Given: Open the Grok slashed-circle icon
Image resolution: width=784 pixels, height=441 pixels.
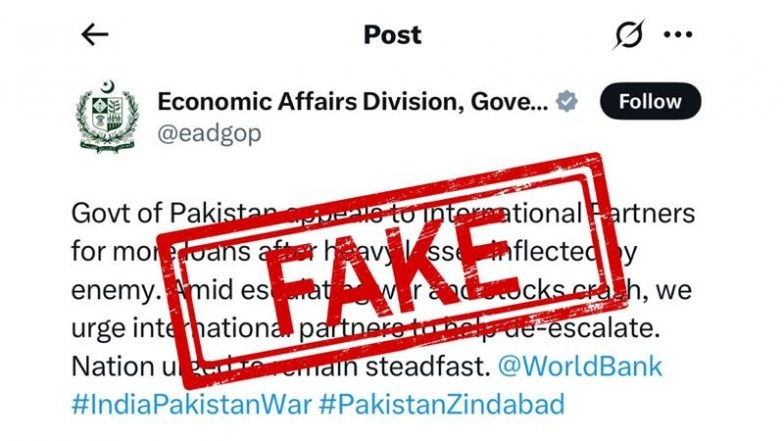Looking at the screenshot, I should coord(628,34).
